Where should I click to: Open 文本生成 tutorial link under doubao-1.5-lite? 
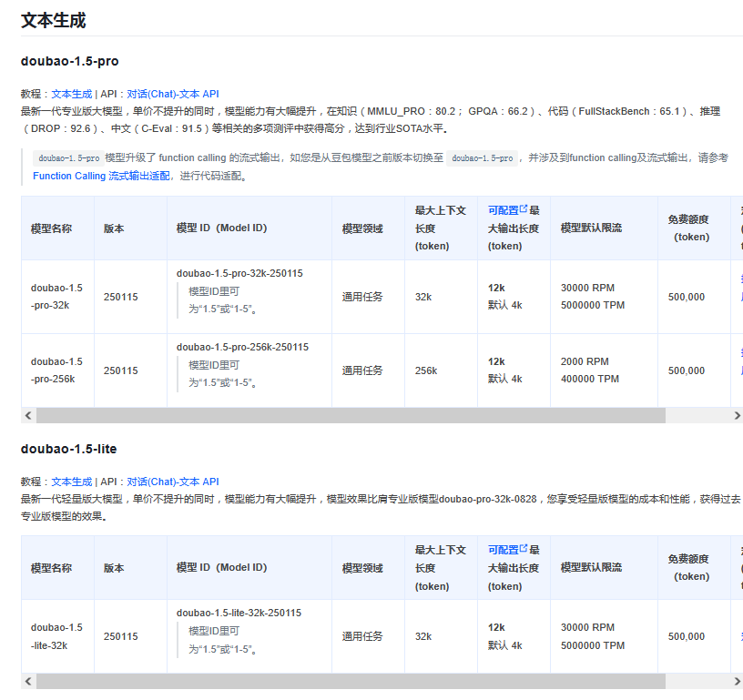(72, 482)
